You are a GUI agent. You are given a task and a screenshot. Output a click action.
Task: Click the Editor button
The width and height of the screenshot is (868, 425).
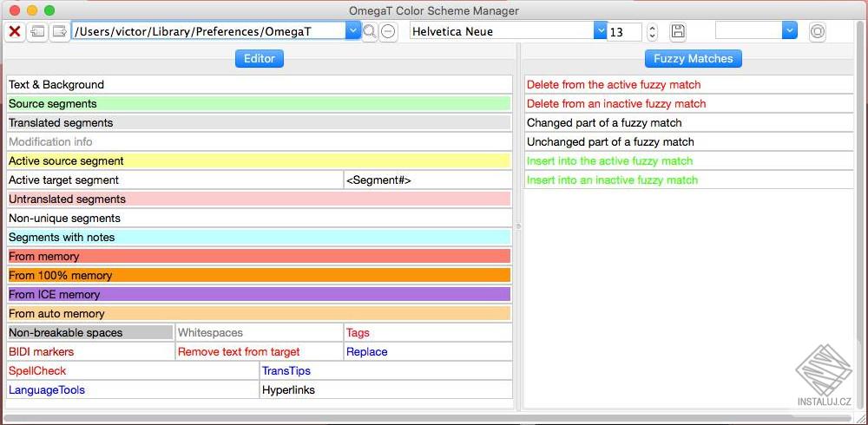(259, 59)
